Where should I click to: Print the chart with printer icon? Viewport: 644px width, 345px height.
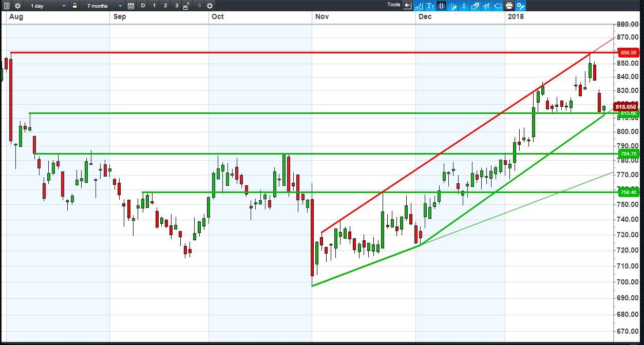(x=509, y=6)
